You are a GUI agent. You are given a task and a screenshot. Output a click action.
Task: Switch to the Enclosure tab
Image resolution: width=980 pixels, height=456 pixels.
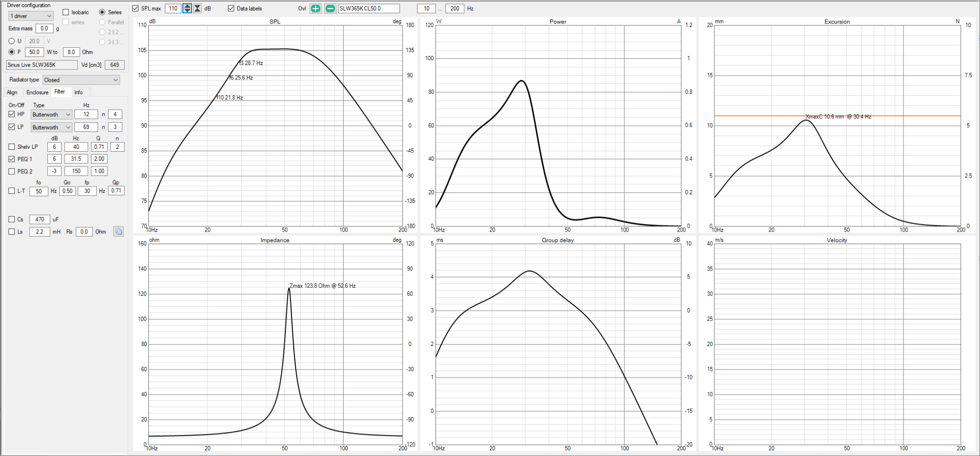37,92
